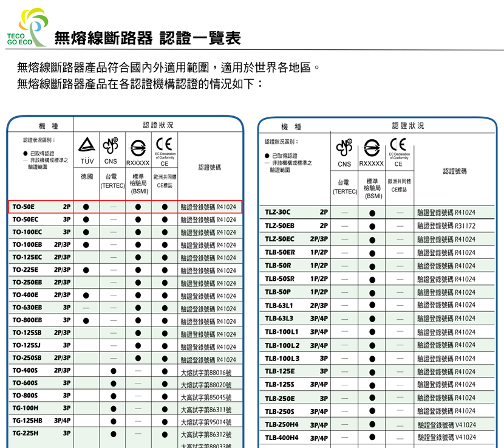
Task: Click "認證號碼" header in the left table
Action: point(209,167)
